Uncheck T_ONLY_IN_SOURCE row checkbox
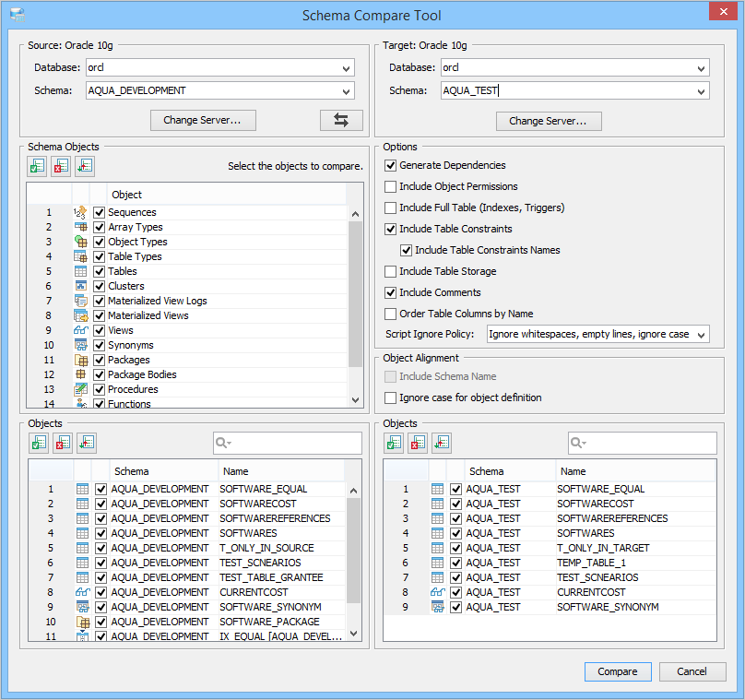This screenshot has width=745, height=700. coord(101,548)
